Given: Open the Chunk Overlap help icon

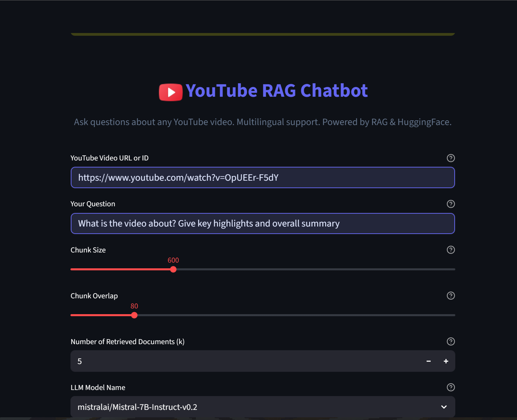Looking at the screenshot, I should pos(451,296).
